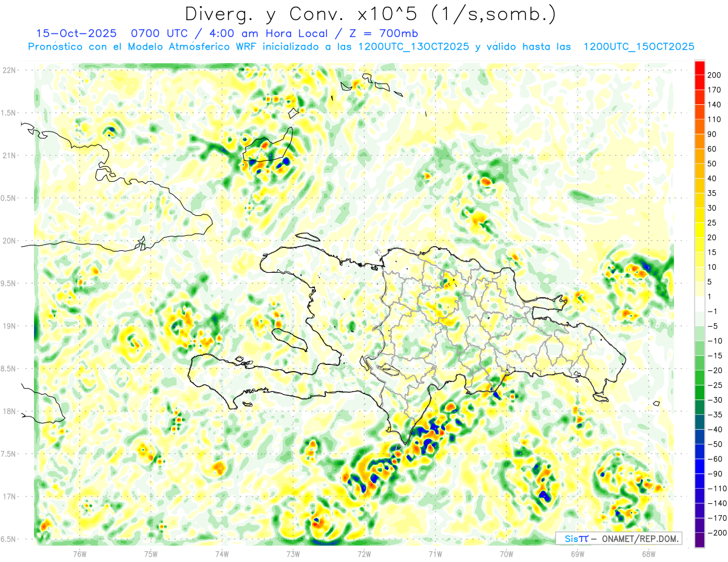Pick the purple band below -200 on the scale
Image resolution: width=728 pixels, height=562 pixels.
tap(699, 540)
